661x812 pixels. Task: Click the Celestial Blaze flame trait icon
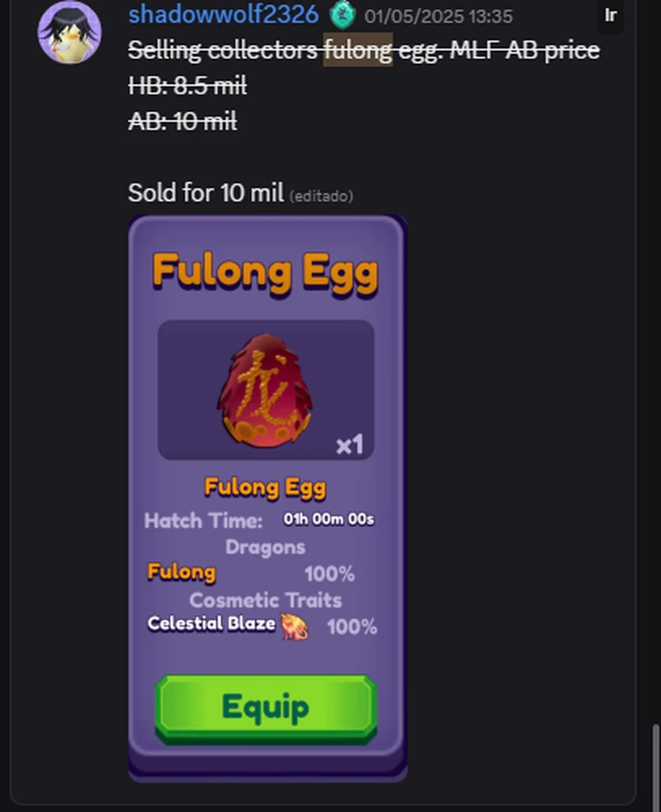click(x=293, y=626)
